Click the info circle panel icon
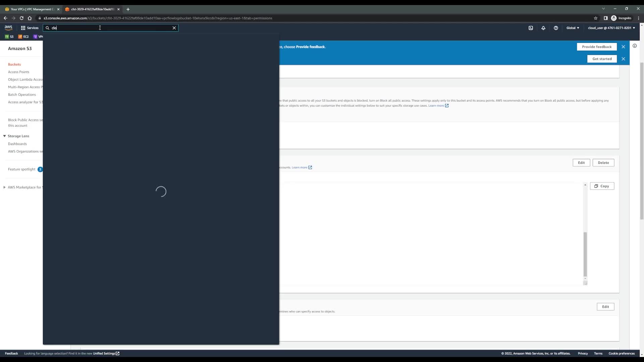Image resolution: width=644 pixels, height=362 pixels. pyautogui.click(x=635, y=46)
